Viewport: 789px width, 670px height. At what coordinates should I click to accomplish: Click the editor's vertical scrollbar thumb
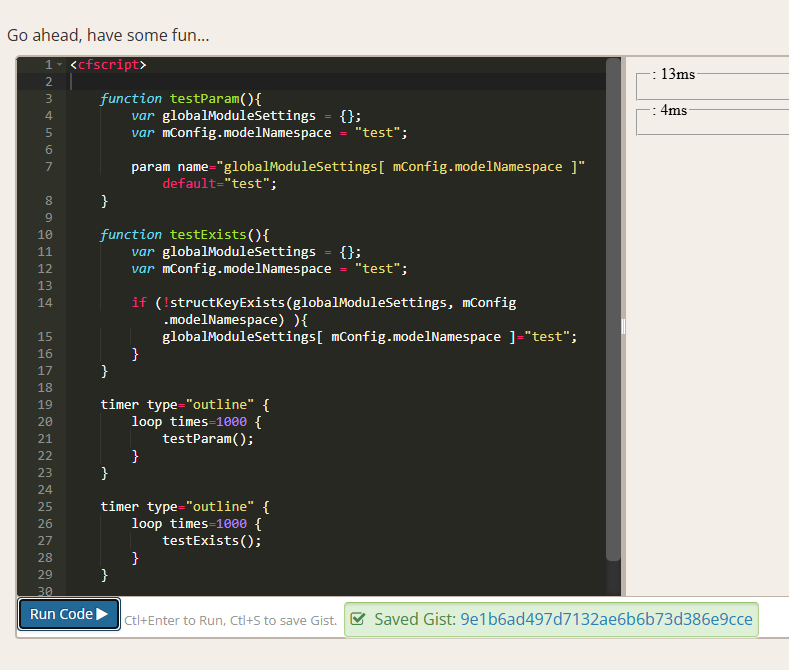pos(613,309)
